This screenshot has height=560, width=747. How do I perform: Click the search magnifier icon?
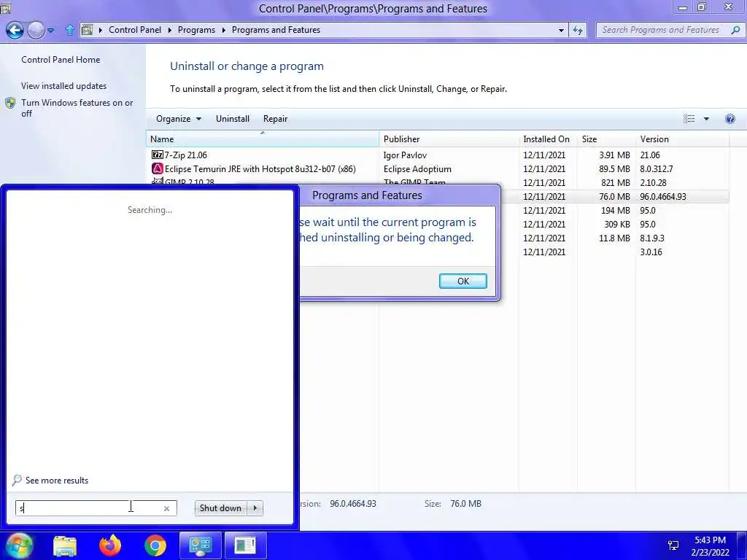[735, 30]
